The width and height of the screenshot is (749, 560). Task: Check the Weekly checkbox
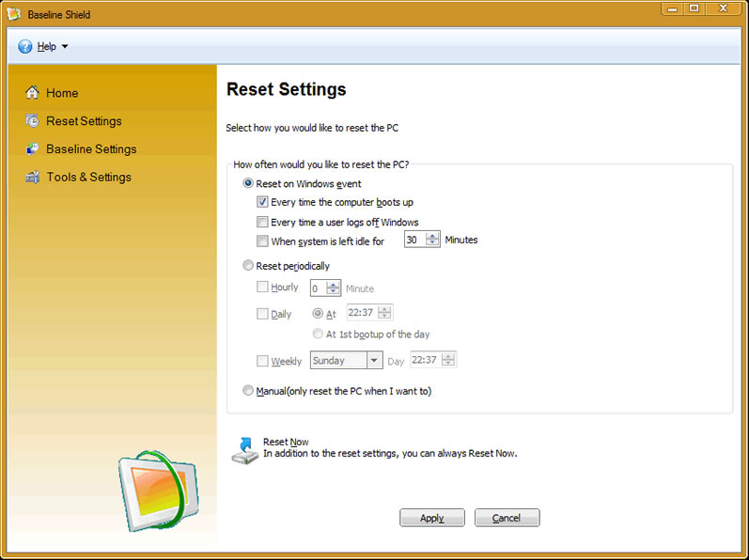[262, 361]
